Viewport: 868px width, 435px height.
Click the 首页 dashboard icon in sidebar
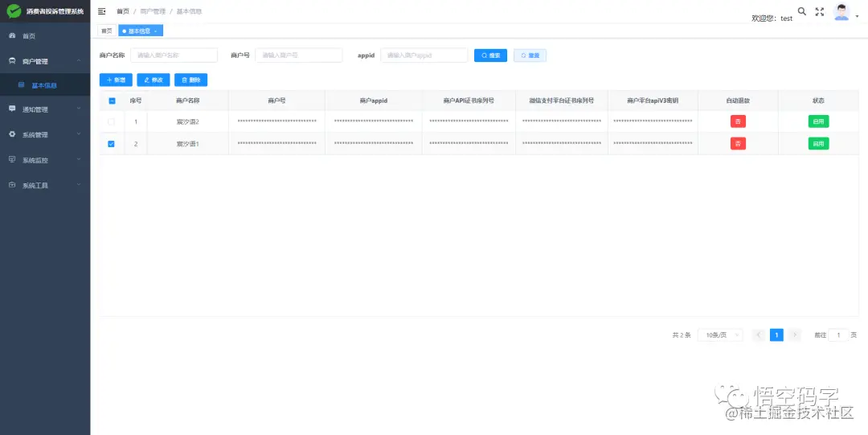(x=12, y=36)
